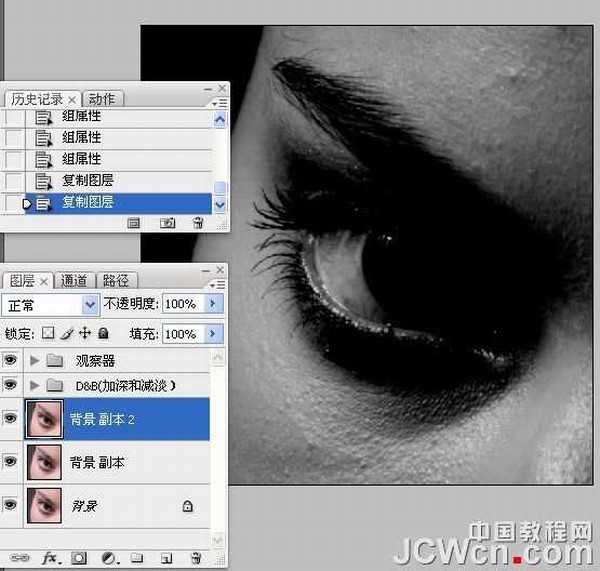Viewport: 600px width, 571px height.
Task: Hide the 背景 副本 2 layer
Action: 11,419
